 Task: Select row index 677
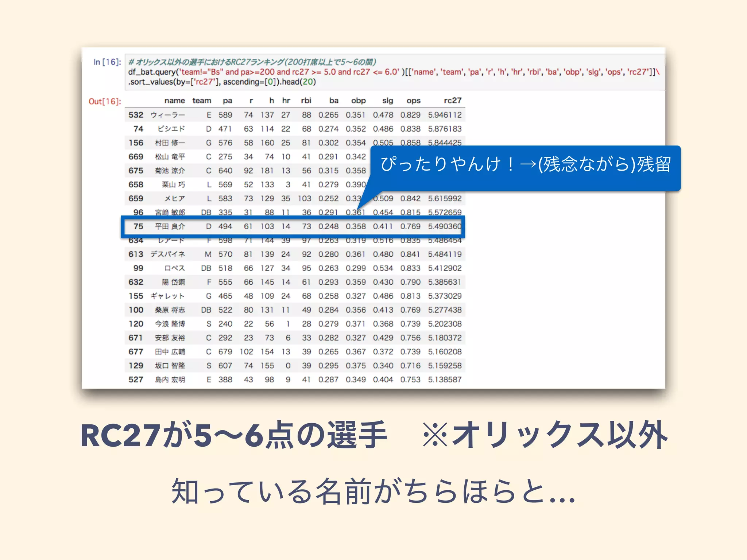tap(136, 352)
